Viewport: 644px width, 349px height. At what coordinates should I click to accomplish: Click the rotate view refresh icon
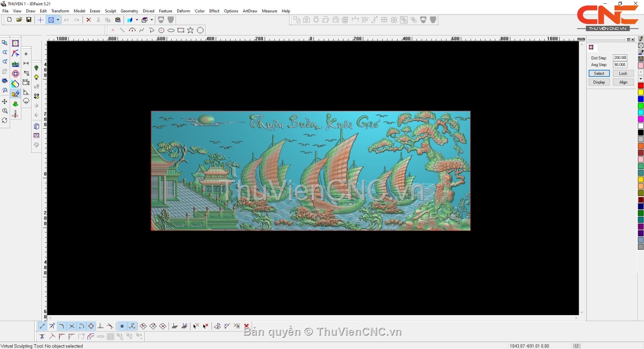pos(5,120)
